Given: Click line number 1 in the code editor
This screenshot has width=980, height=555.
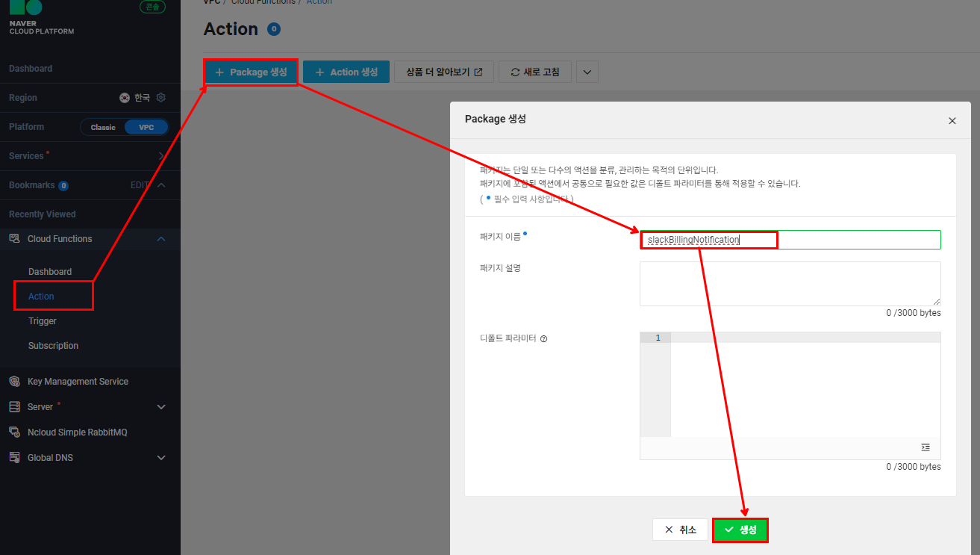Looking at the screenshot, I should [x=658, y=338].
